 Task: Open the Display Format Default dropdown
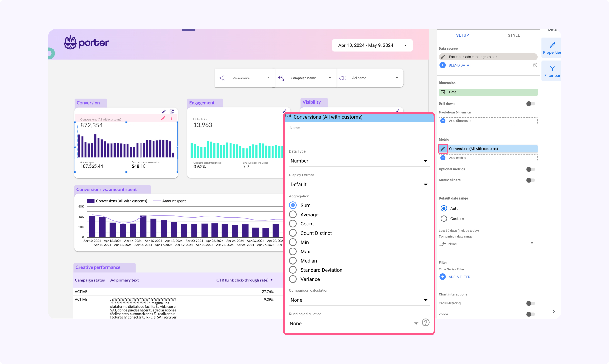359,185
